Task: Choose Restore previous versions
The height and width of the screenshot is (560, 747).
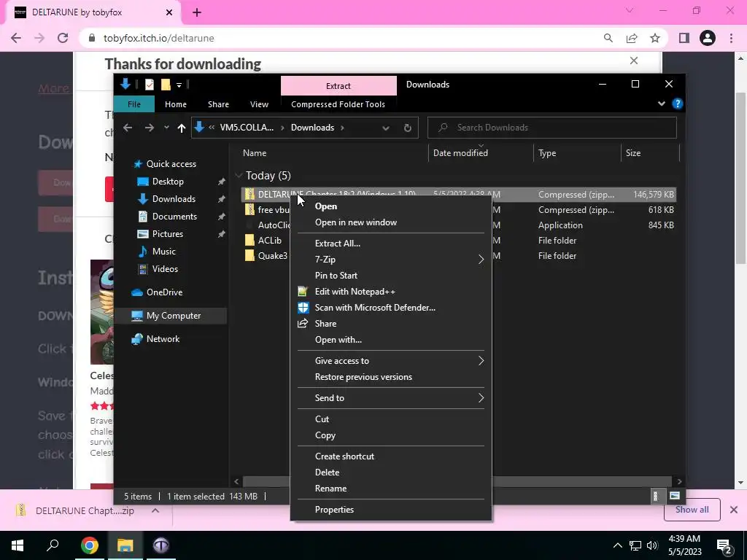Action: pos(391,377)
